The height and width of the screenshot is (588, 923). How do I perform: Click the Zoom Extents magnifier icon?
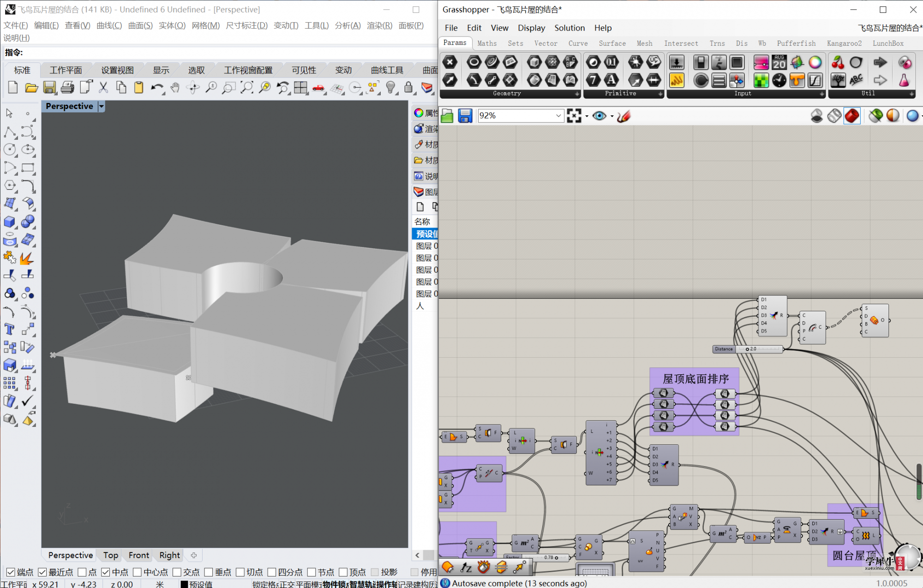point(247,87)
